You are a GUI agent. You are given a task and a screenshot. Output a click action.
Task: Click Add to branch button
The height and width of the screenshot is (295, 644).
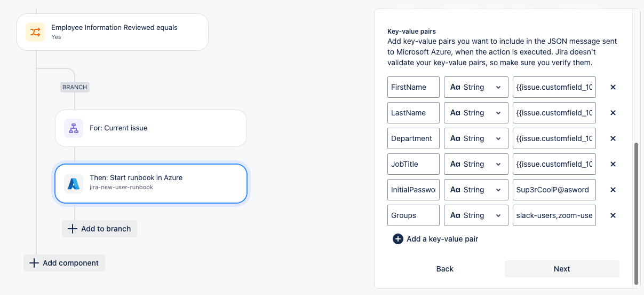(100, 229)
